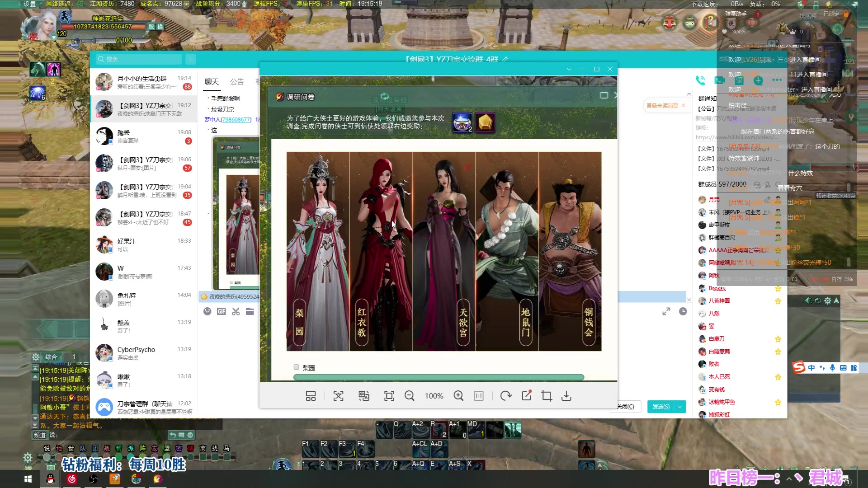Expand the chat input area icon
The image size is (868, 488).
(666, 311)
